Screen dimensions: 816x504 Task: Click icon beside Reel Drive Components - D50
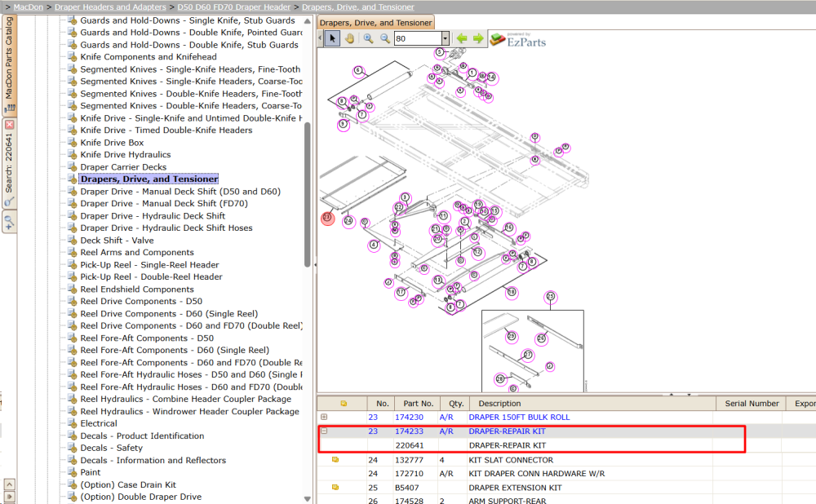[x=73, y=301]
